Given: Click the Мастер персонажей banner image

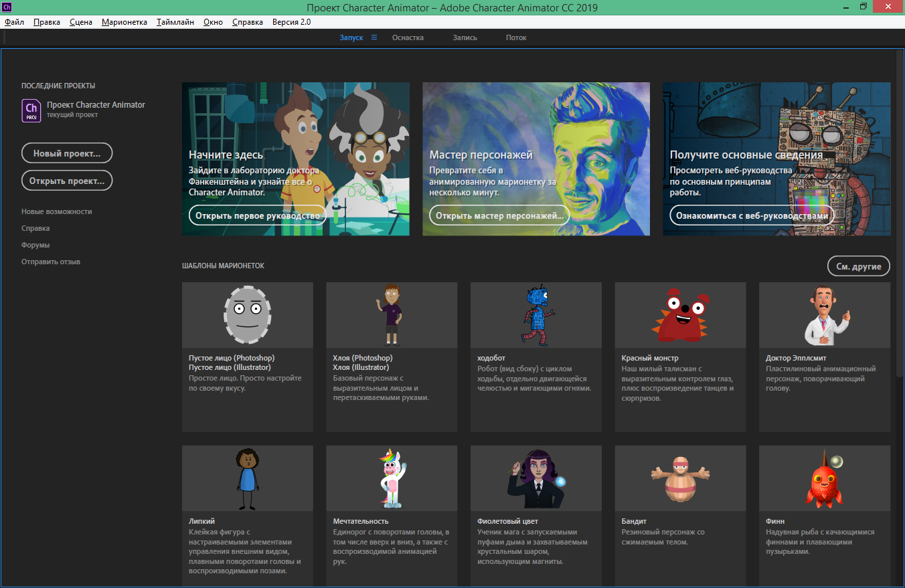Looking at the screenshot, I should (536, 159).
